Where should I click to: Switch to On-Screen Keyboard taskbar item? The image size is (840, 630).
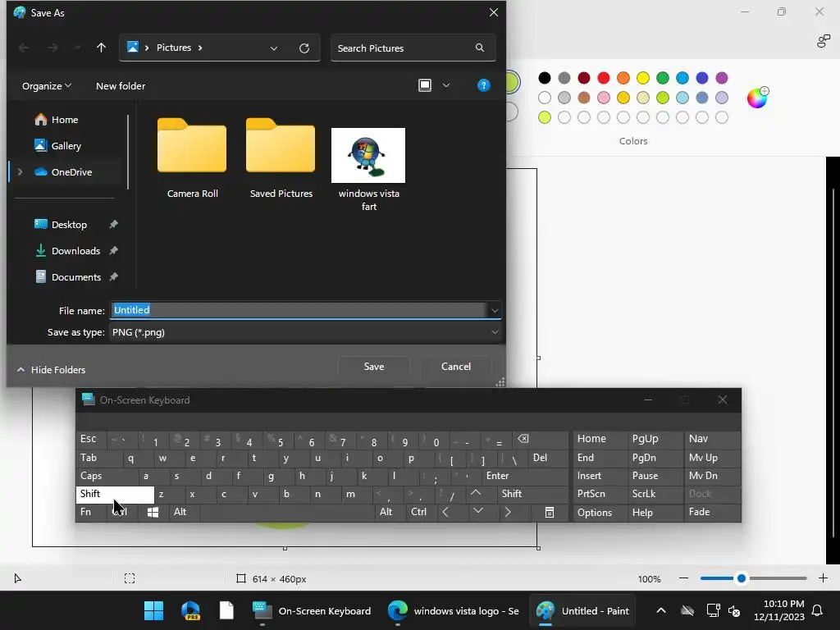pos(313,610)
